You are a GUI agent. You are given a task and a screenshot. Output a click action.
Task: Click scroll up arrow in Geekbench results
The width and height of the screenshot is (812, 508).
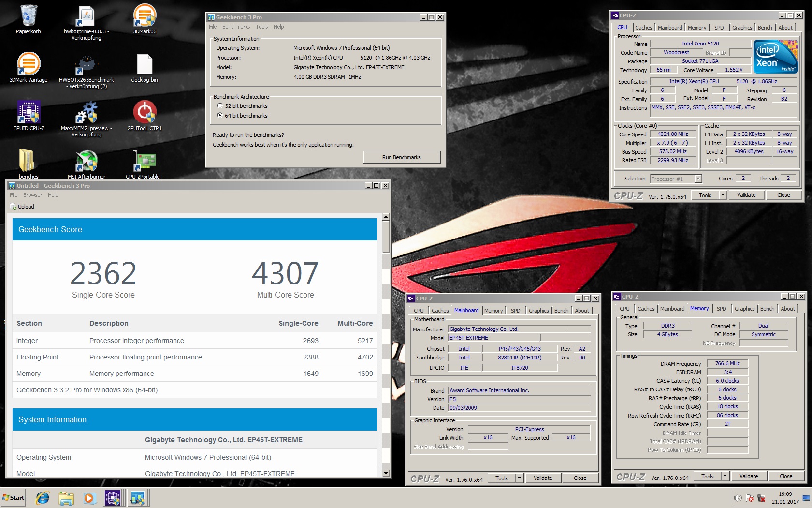click(386, 217)
